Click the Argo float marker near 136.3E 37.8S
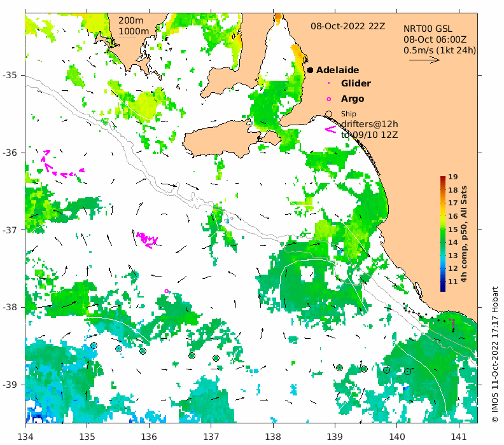Screen dimensions: 504x445 coord(167,291)
